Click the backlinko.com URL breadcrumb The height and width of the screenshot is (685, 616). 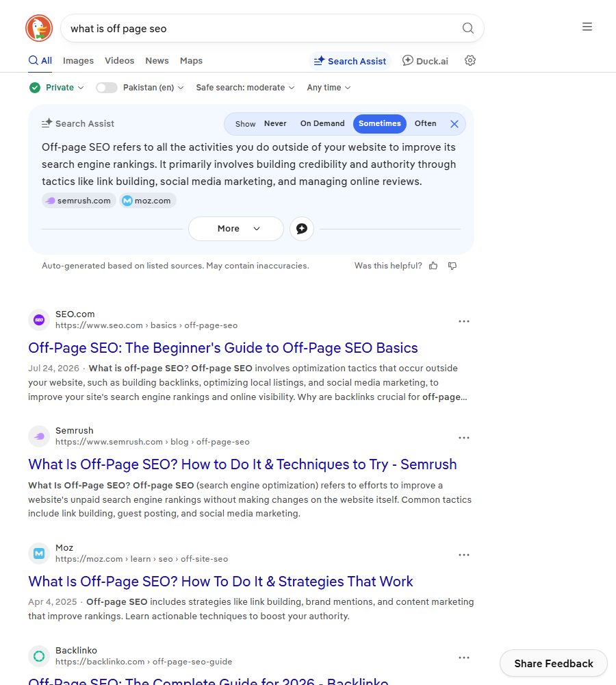(144, 662)
